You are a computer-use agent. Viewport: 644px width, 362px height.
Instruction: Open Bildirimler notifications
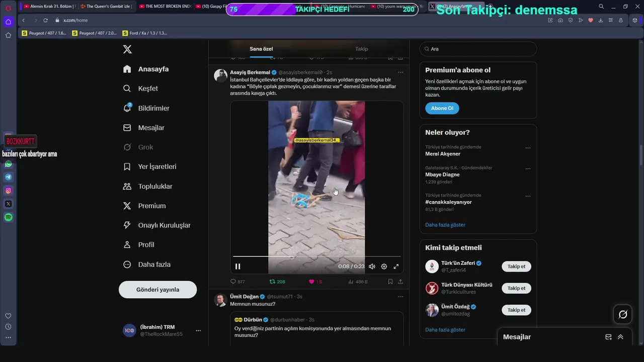146,108
